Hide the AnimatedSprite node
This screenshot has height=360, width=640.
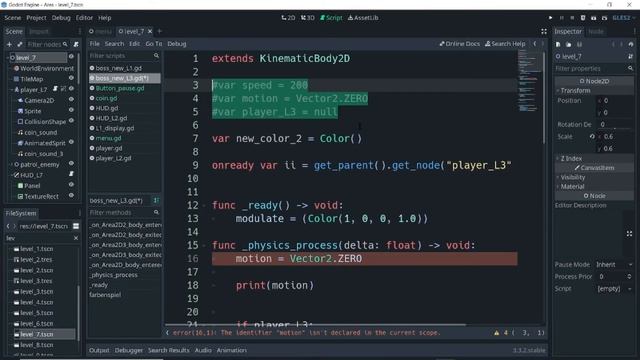pos(71,142)
